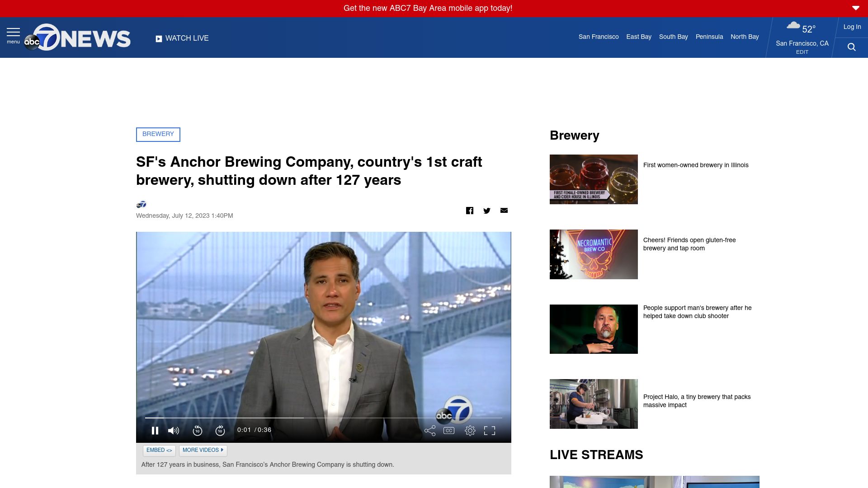Open the East Bay section

click(639, 37)
